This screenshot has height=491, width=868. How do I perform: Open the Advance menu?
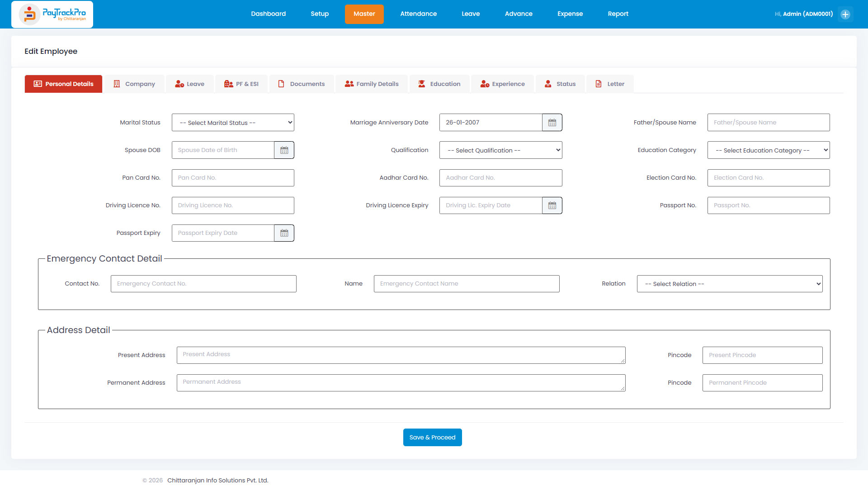coord(519,14)
